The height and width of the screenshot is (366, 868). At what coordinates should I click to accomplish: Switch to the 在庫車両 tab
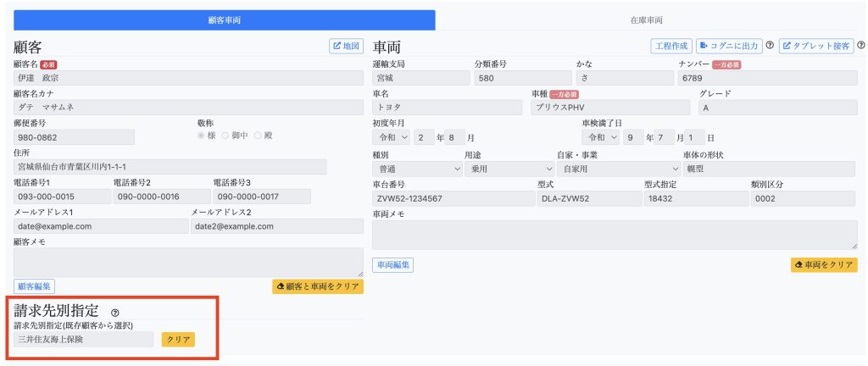[x=646, y=19]
